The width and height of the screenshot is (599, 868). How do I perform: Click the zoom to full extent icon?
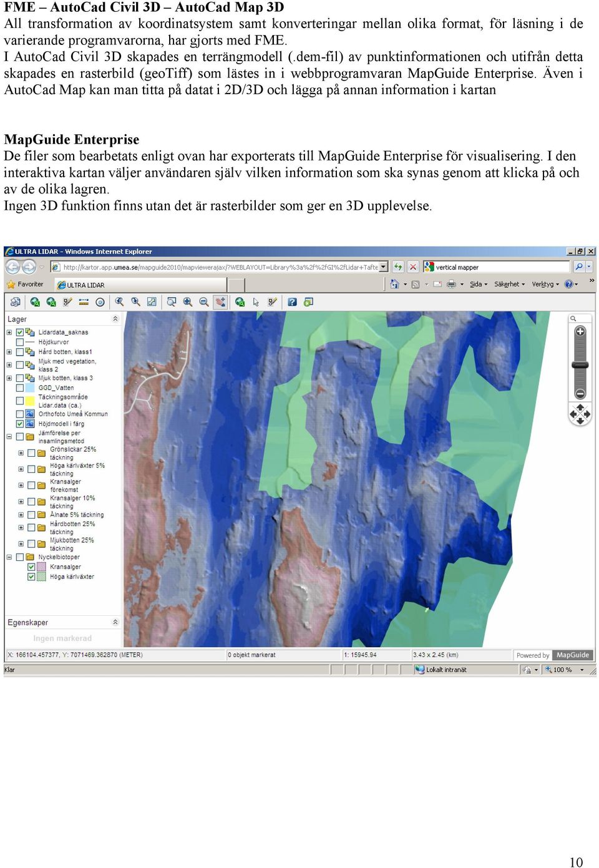[152, 302]
